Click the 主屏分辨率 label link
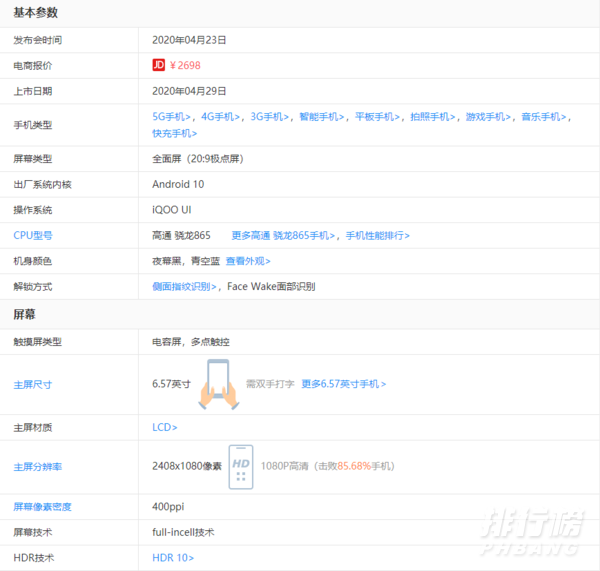This screenshot has width=600, height=571. [38, 467]
